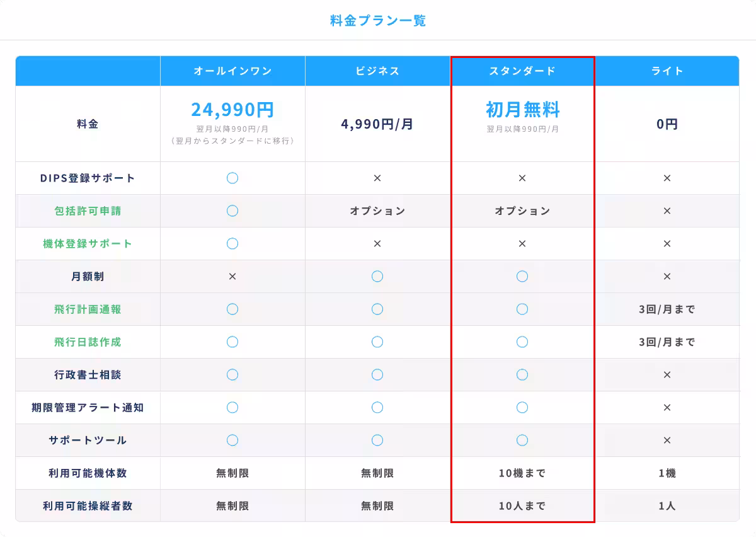Open the 飛行計画通報 feature link

coord(88,309)
